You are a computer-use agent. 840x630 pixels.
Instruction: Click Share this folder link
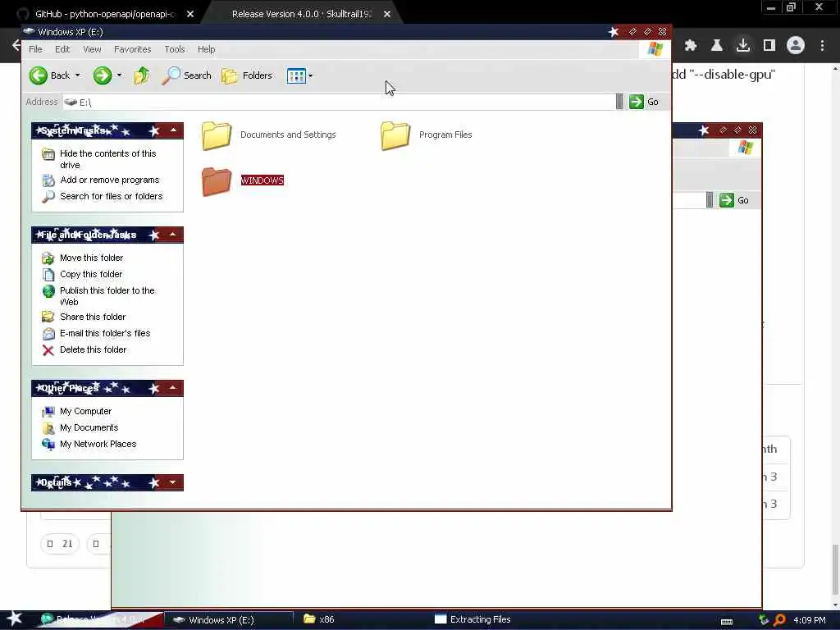pyautogui.click(x=93, y=317)
